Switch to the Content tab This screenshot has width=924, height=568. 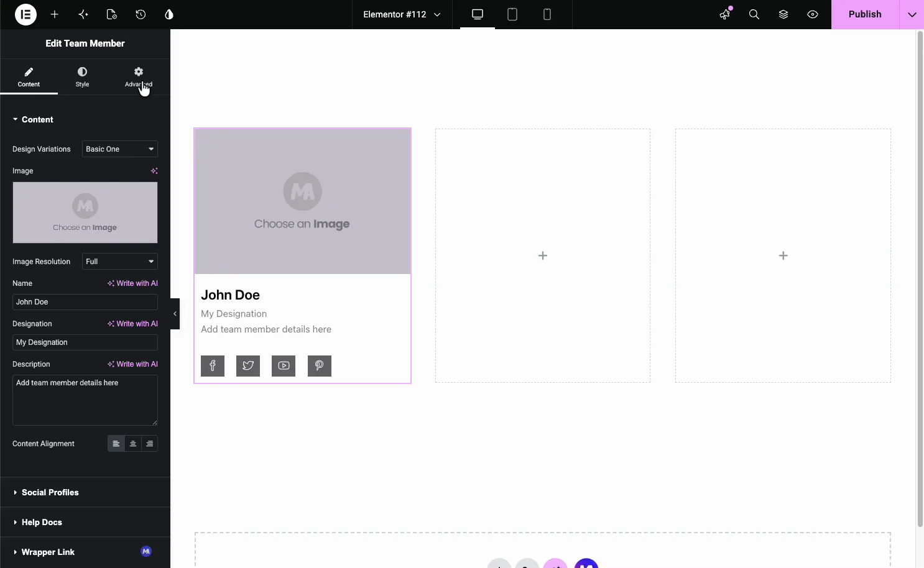pos(29,77)
